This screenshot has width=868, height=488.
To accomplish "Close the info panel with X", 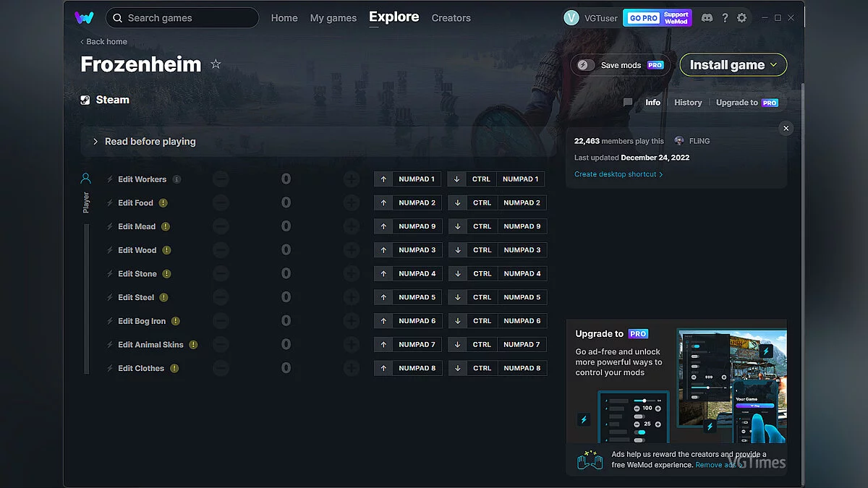I will [x=786, y=128].
